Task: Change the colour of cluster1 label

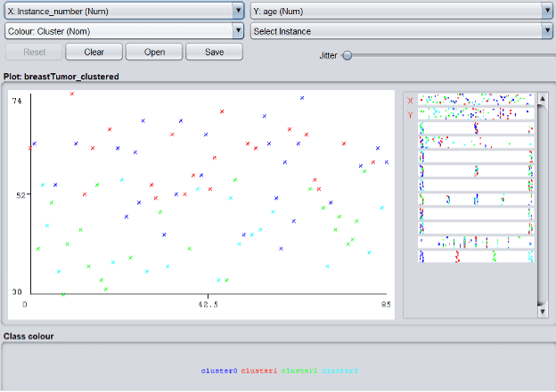Action: click(x=259, y=371)
